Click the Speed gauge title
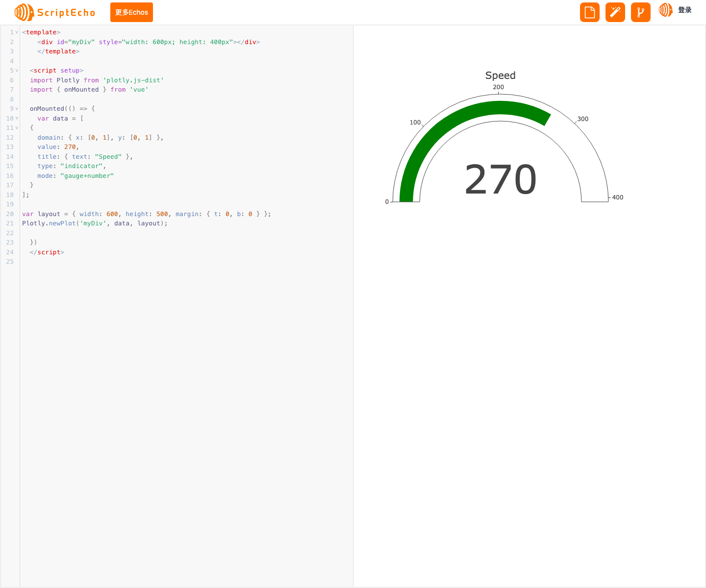This screenshot has height=588, width=706. 501,75
